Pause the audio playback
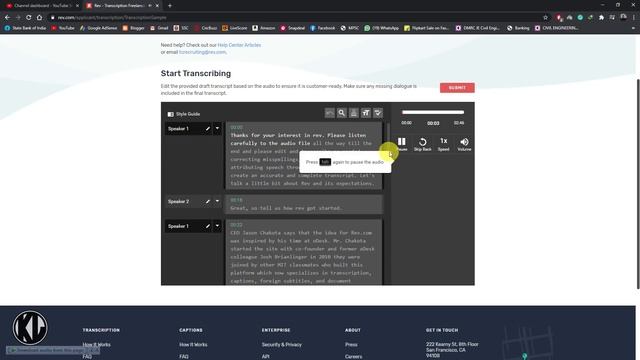 (x=402, y=144)
